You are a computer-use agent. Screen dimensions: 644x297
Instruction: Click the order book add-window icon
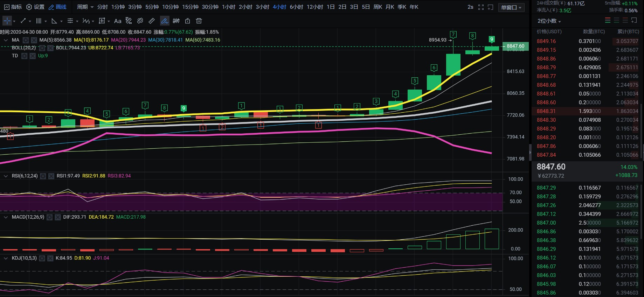[634, 20]
